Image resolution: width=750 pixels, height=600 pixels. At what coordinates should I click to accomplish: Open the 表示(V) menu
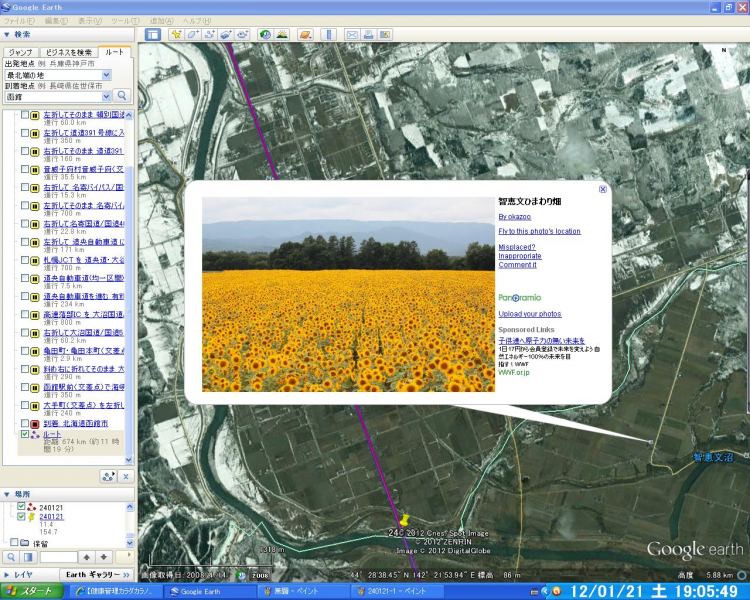click(x=90, y=21)
